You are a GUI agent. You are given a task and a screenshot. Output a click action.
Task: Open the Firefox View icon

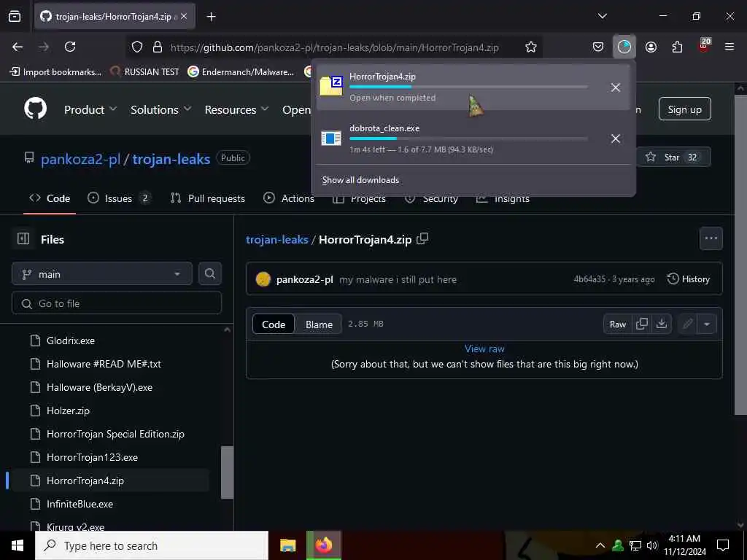15,16
